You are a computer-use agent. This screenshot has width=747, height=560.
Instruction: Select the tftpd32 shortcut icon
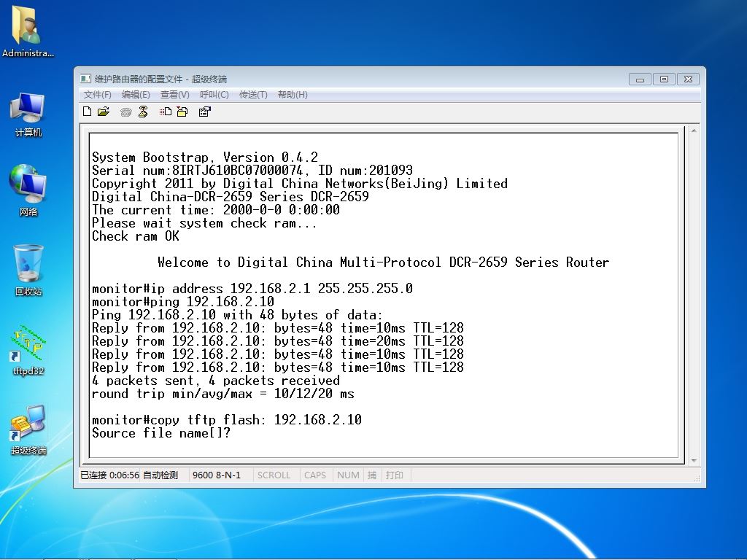coord(28,350)
